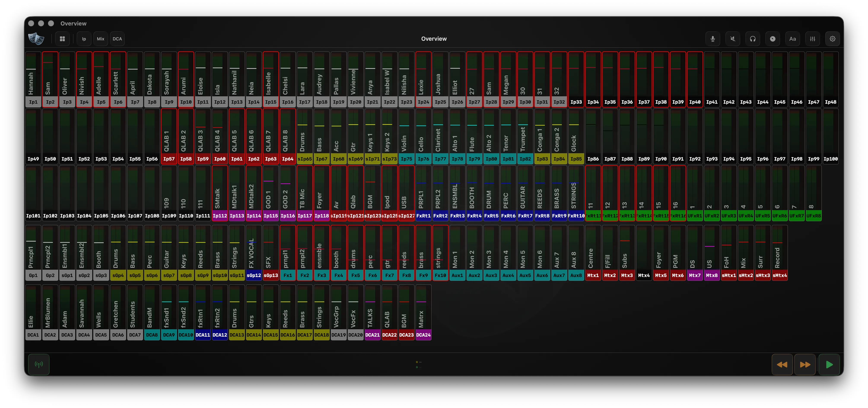This screenshot has height=408, width=868.
Task: Switch to the Mix view tab
Action: (x=100, y=39)
